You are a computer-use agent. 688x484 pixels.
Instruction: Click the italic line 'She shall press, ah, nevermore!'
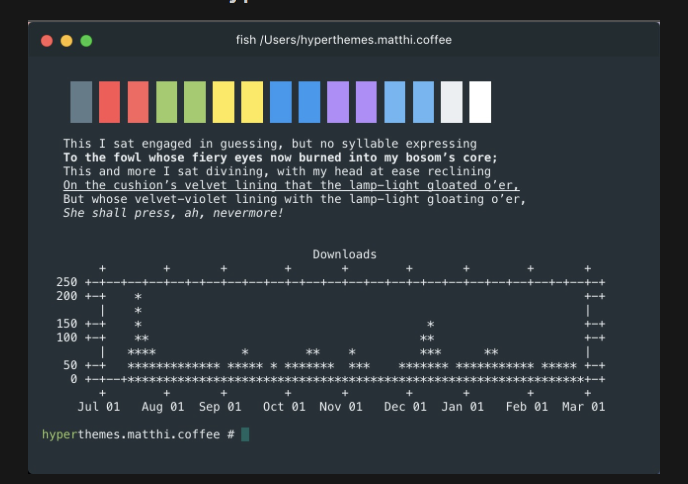(x=173, y=213)
